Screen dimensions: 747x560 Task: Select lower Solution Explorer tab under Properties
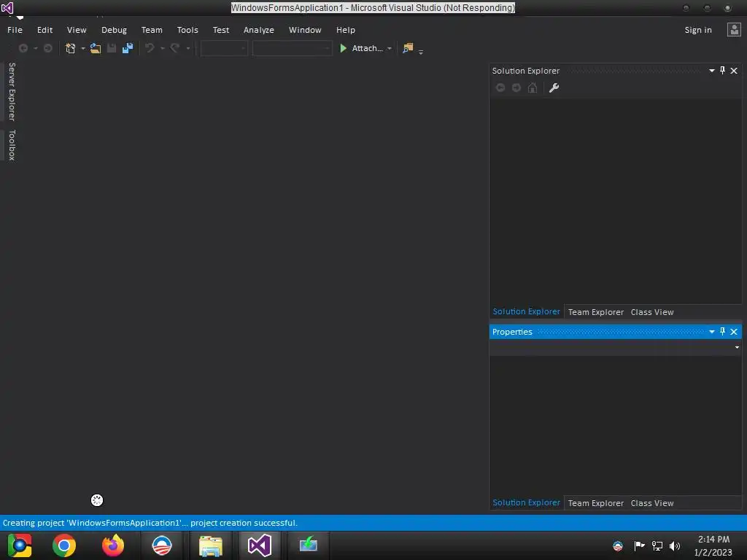(527, 502)
